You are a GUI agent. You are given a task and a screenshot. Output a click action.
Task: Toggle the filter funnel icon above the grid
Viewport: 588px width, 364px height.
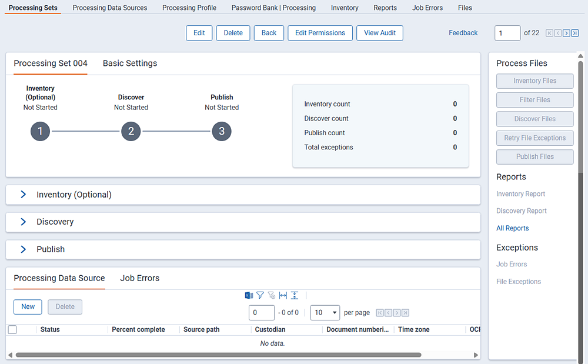pyautogui.click(x=260, y=295)
